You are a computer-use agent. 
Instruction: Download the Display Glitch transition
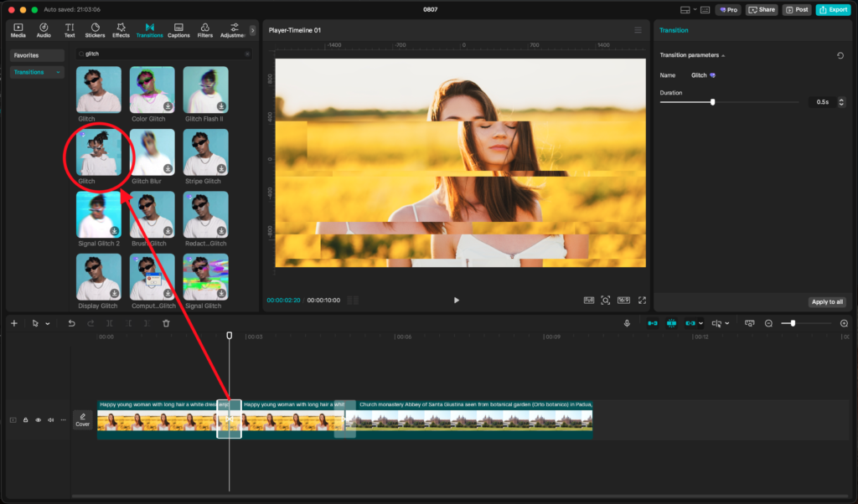(114, 293)
